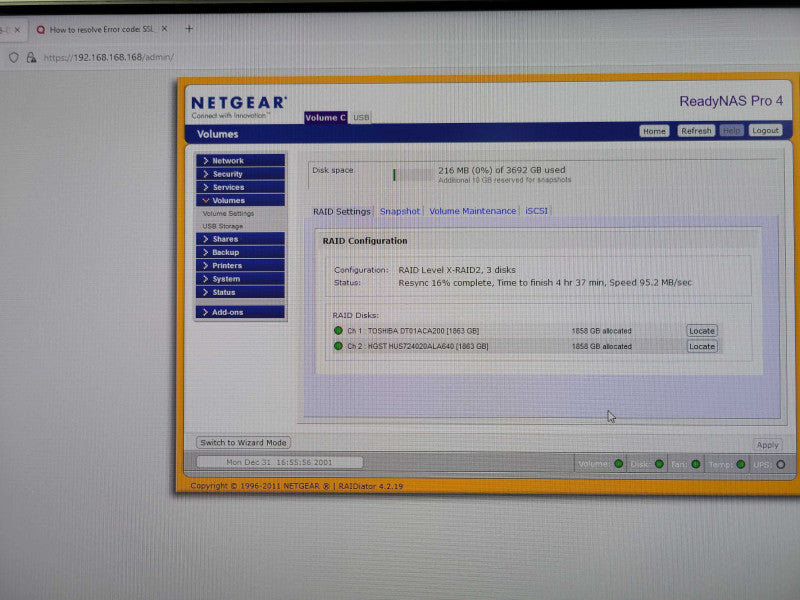
Task: Click 'Additional 10 GB reserved for snapshots' text
Action: pyautogui.click(x=505, y=180)
